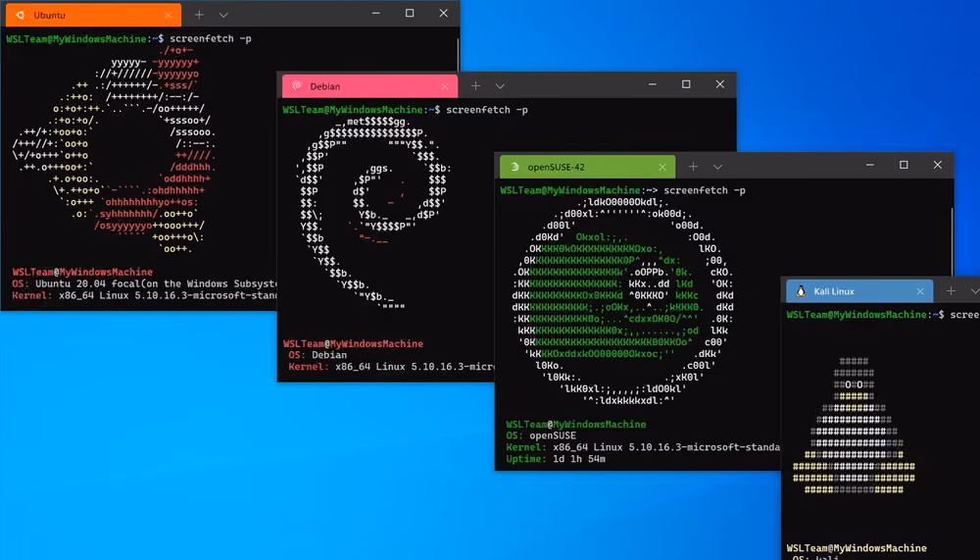Maximize the Debian terminal window
Image resolution: width=980 pixels, height=560 pixels.
pyautogui.click(x=686, y=84)
